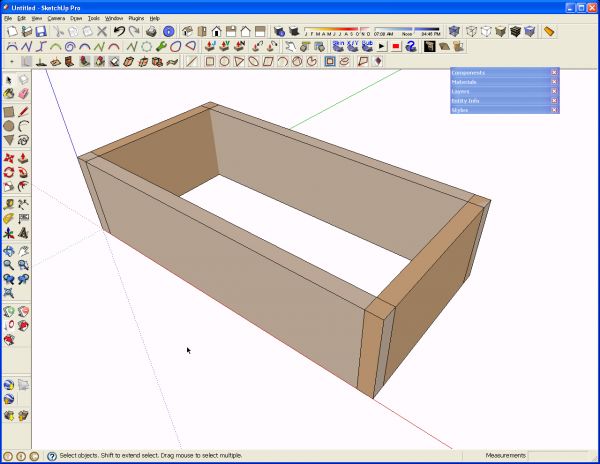Expand the collapsed Components panel
Viewport: 600px width, 464px height.
pos(500,72)
